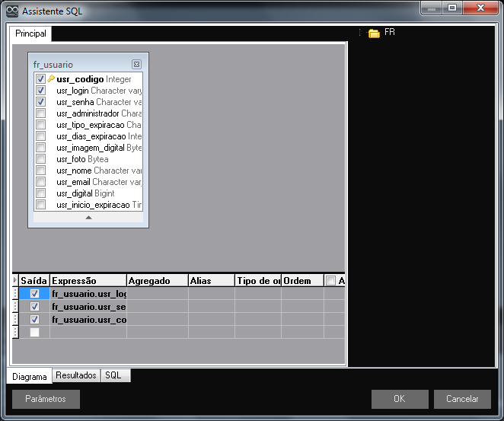The height and width of the screenshot is (421, 504).
Task: Click the Assistente SQL title bar icon
Action: pos(11,11)
